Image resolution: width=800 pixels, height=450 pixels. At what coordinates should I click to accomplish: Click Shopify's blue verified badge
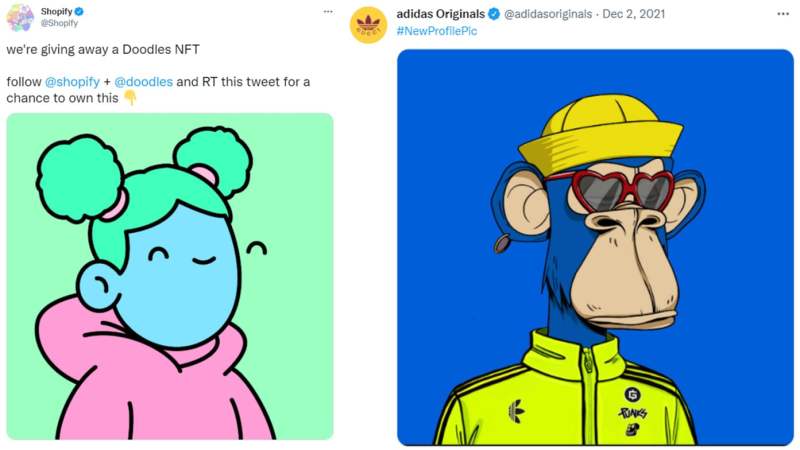(x=80, y=11)
